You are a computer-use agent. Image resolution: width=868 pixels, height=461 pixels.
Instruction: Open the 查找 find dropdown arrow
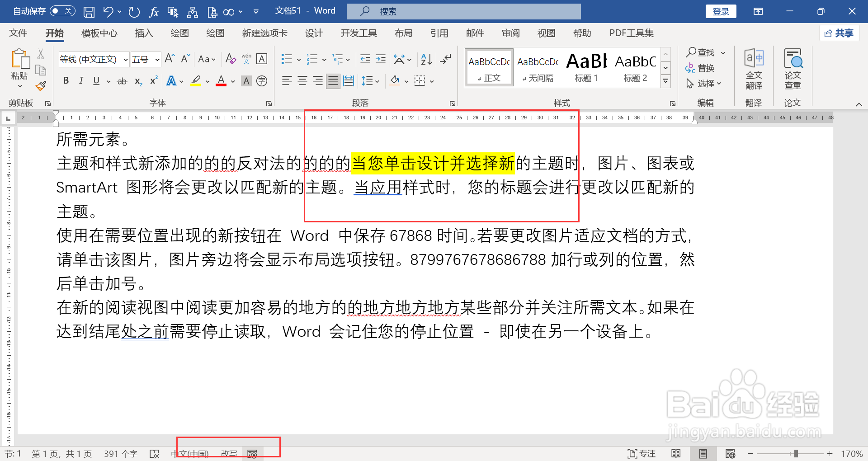tap(723, 53)
